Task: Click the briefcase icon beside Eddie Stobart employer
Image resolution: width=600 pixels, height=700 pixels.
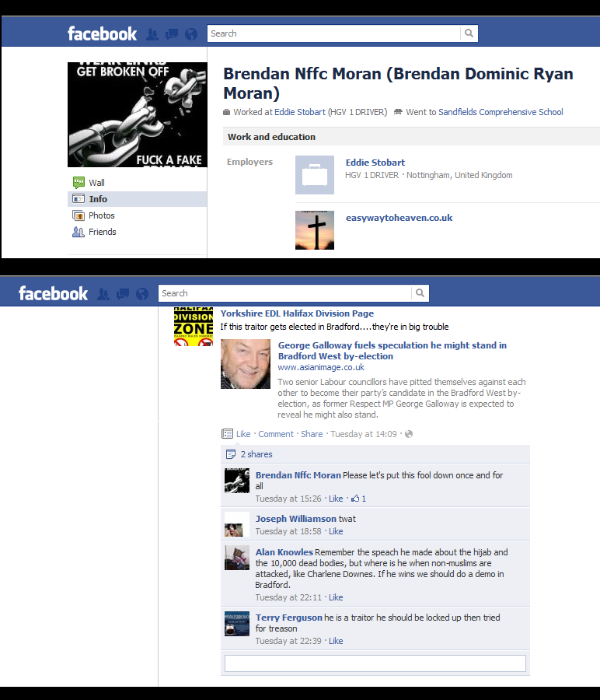Action: point(315,175)
